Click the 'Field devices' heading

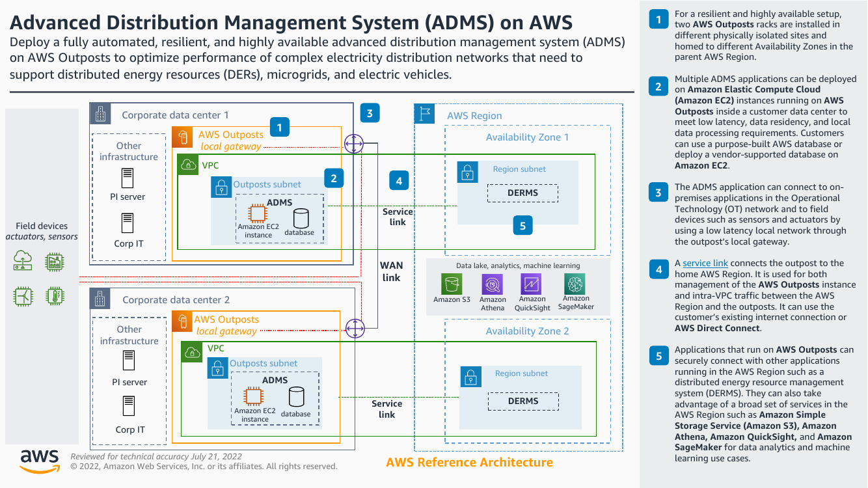tap(42, 226)
